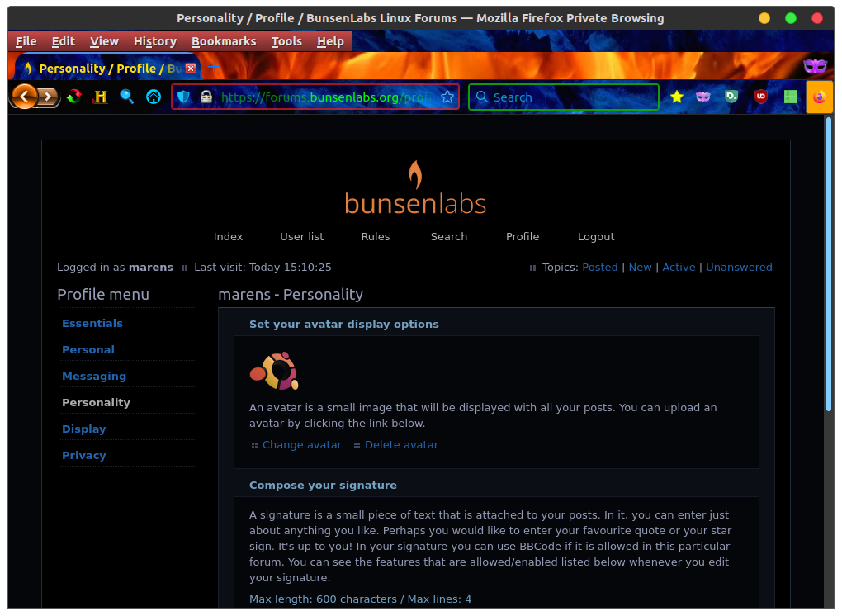
Task: Open the View menu
Action: coord(104,41)
